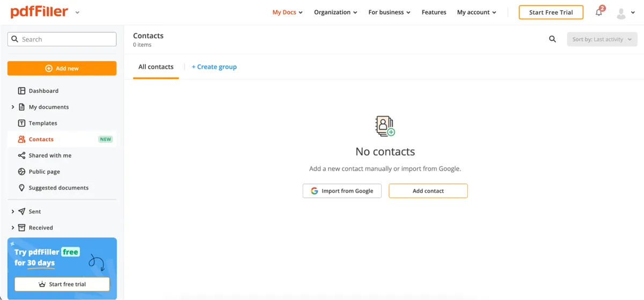Click the contacts search magnifier icon
Viewport: 644px width, 300px height.
(552, 39)
